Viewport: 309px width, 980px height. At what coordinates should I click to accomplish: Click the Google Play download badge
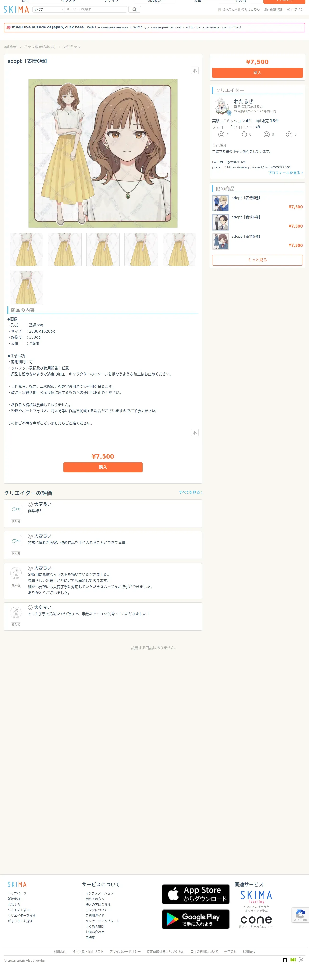coord(196,919)
